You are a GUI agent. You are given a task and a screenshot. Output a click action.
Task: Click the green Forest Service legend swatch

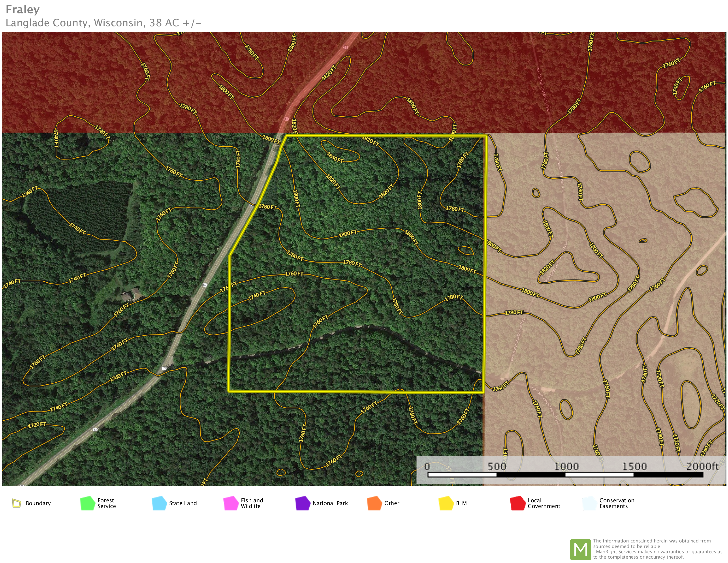tap(88, 503)
